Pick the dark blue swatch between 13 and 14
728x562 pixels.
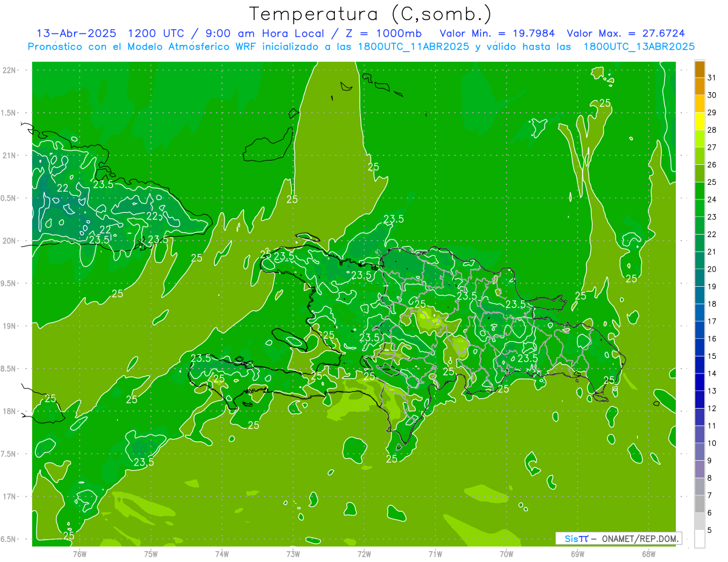pos(699,383)
